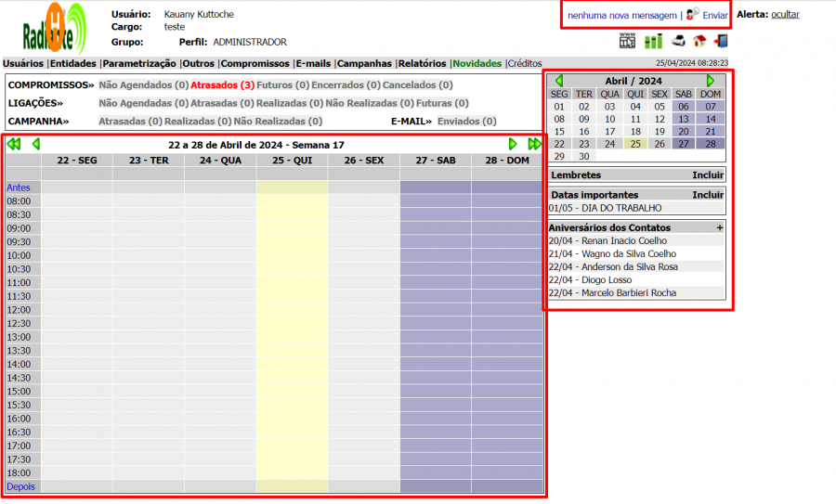The height and width of the screenshot is (504, 836).
Task: Click the www website icon
Action: point(628,41)
